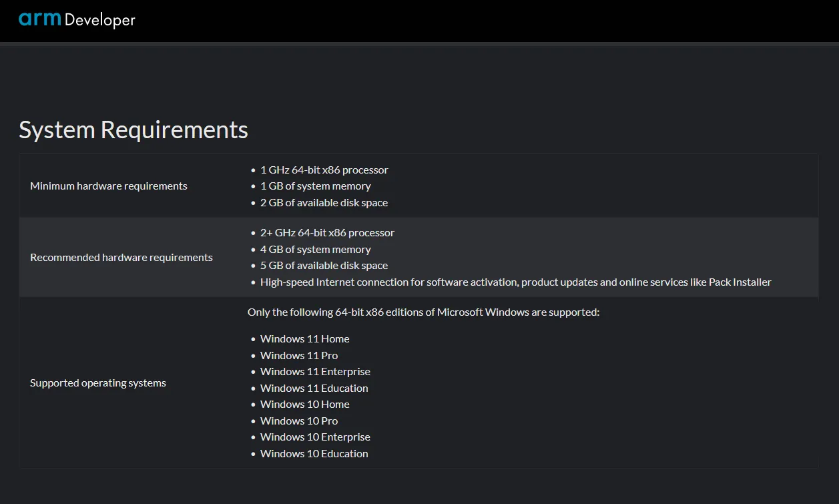
Task: Select the Recommended hardware requirements row label
Action: click(x=121, y=258)
